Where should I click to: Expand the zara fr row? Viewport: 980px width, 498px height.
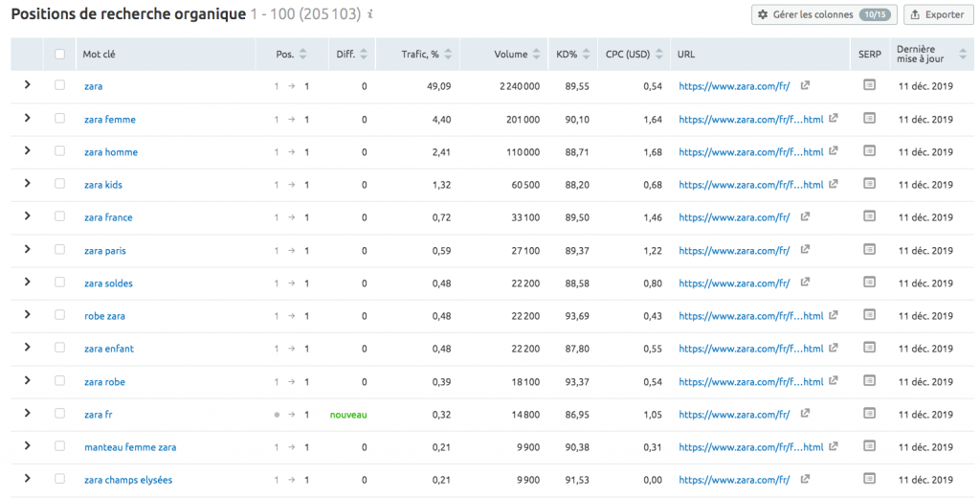click(27, 413)
